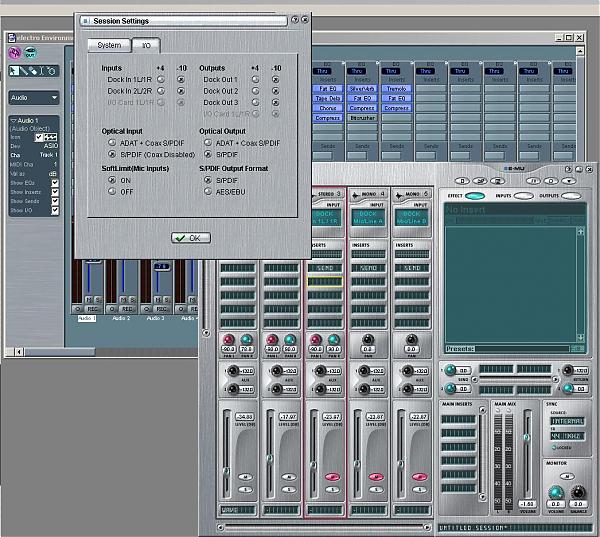The height and width of the screenshot is (537, 600).
Task: Toggle the Effect view button in E-MU mixer
Action: (x=474, y=196)
